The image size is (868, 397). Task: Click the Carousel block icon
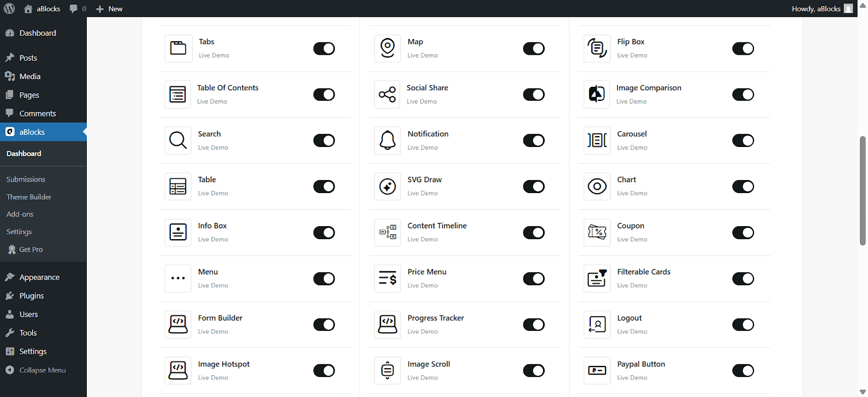597,140
